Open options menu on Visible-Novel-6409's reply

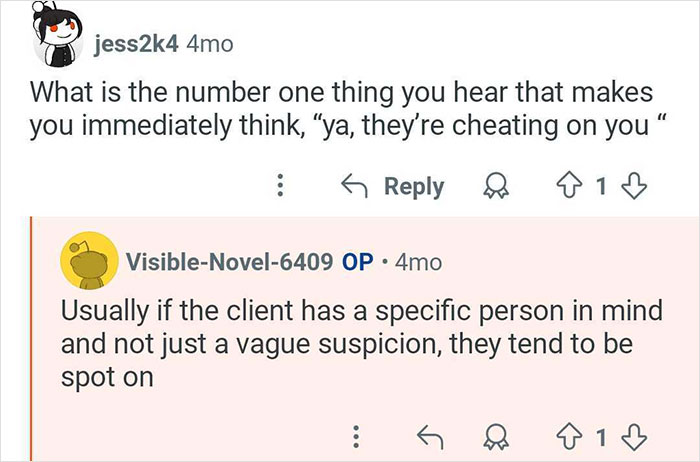click(x=353, y=436)
